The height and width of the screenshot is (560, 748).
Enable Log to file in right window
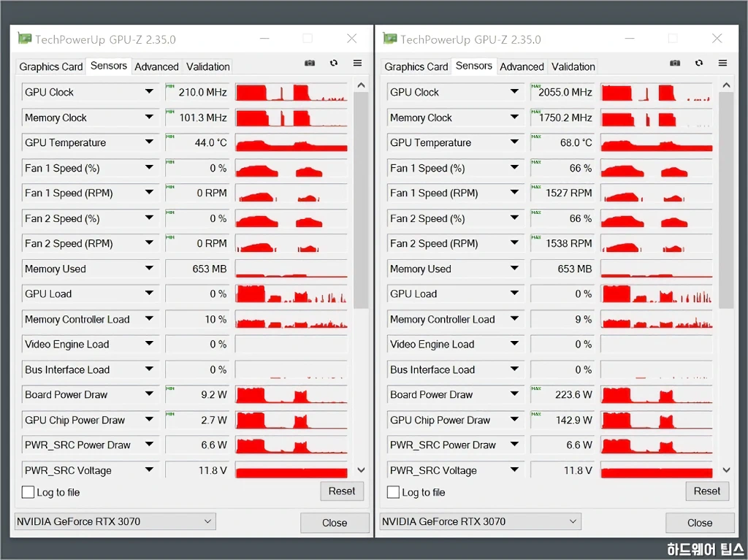tap(393, 492)
